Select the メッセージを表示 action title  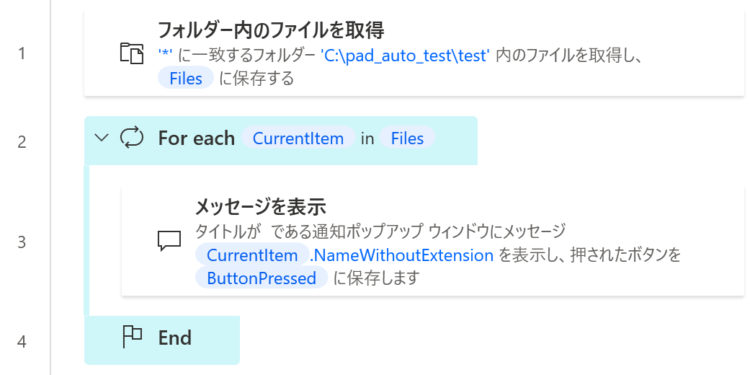click(261, 207)
